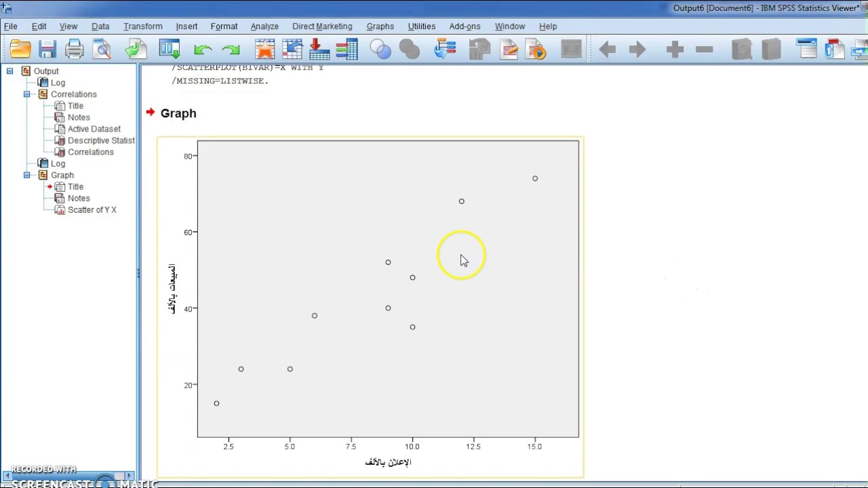The height and width of the screenshot is (488, 868).
Task: Select Title under Graph
Action: tap(75, 186)
